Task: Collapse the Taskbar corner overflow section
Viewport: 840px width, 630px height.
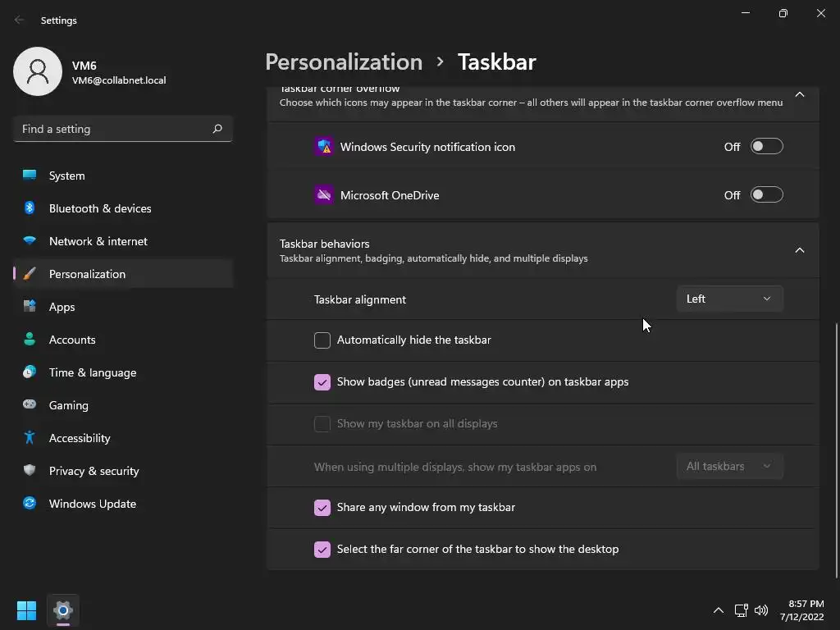Action: click(x=800, y=95)
